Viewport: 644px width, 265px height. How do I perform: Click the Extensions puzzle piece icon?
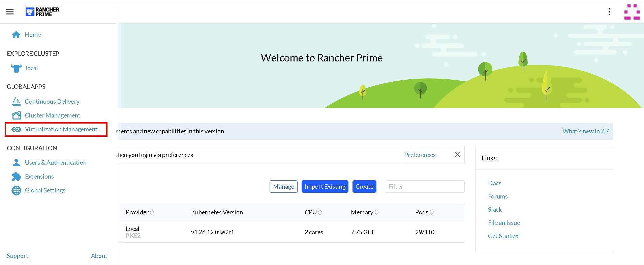click(16, 177)
